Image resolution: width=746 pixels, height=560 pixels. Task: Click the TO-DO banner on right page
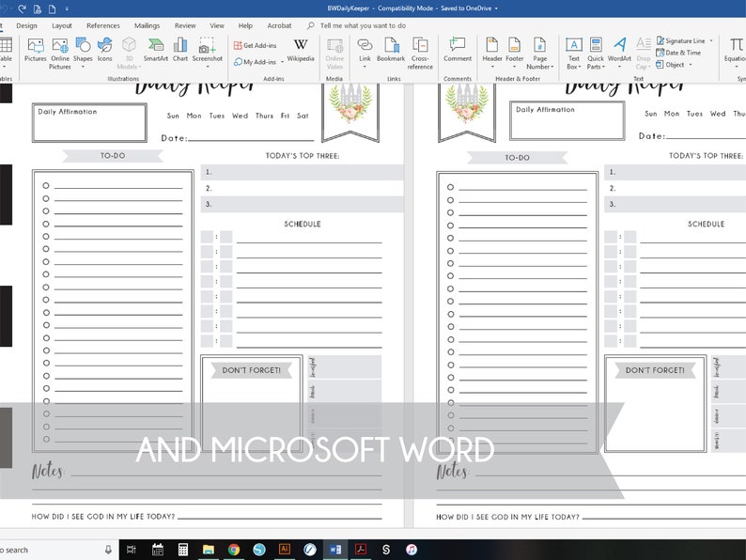pyautogui.click(x=517, y=158)
